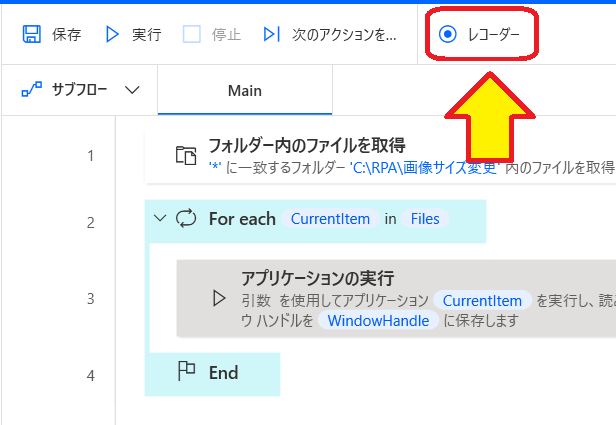Click the For each loop icon

(x=186, y=219)
